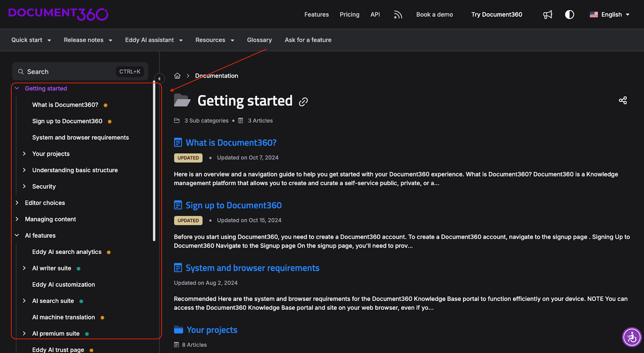This screenshot has width=644, height=353.
Task: Click the 8 Articles count text
Action: pos(194,345)
